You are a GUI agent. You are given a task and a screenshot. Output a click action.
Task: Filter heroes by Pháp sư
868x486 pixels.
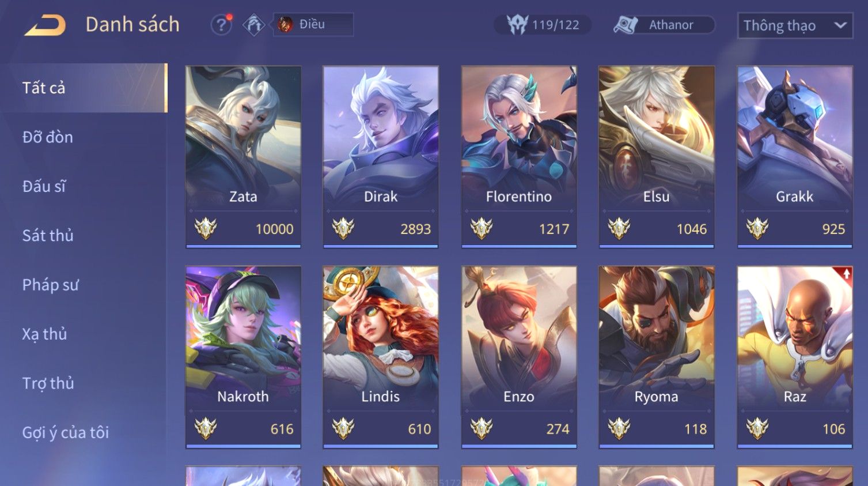click(x=50, y=285)
